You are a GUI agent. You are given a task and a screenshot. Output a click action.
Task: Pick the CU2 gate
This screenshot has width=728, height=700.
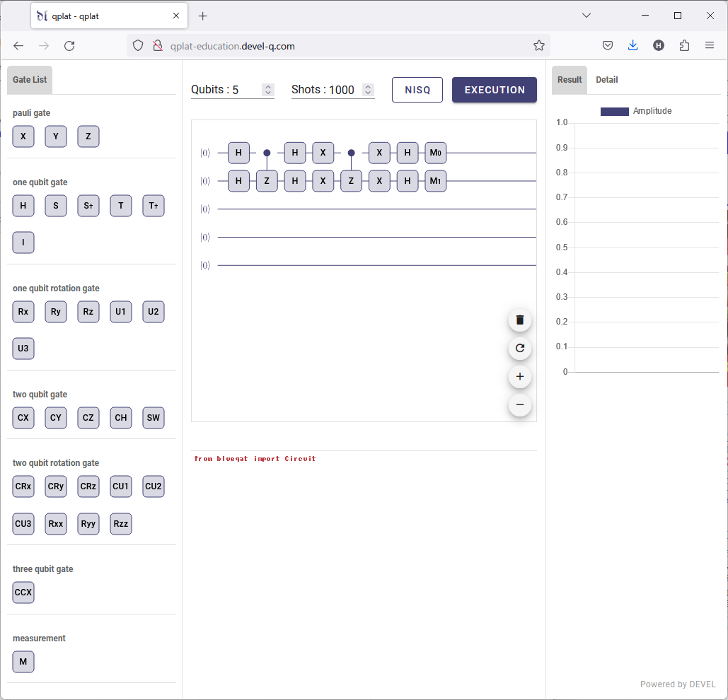coord(154,486)
